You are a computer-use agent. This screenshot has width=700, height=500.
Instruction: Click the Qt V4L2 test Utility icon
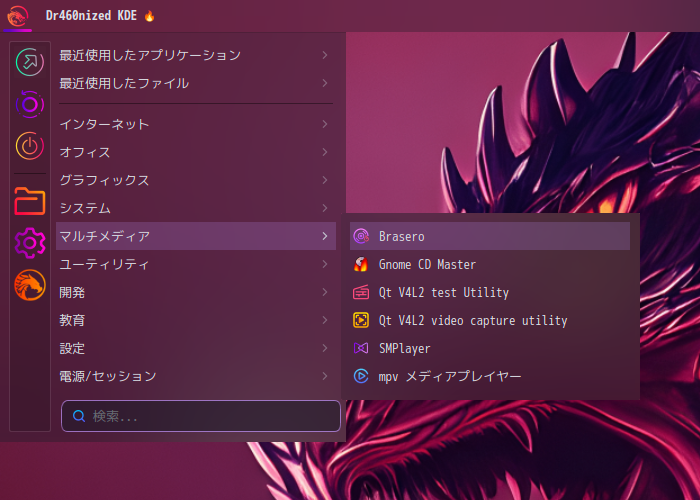click(361, 292)
